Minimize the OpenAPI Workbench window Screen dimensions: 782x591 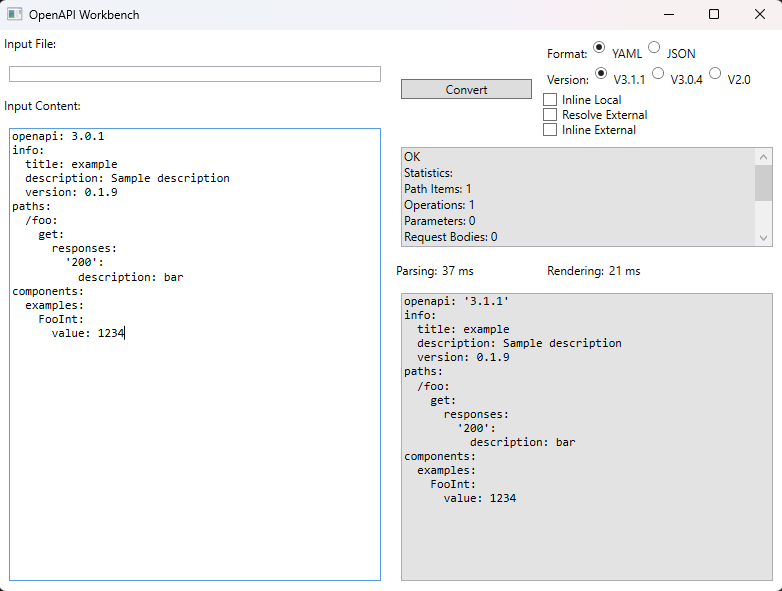667,15
